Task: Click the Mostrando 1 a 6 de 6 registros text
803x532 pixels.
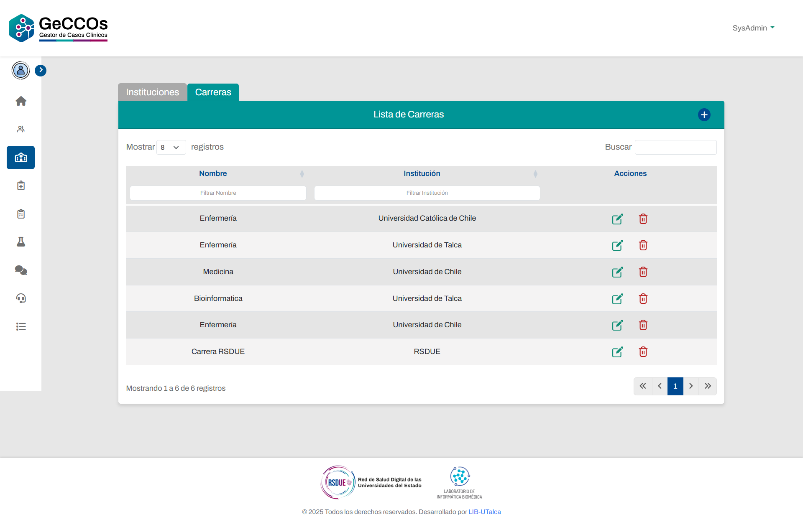Action: (x=176, y=388)
